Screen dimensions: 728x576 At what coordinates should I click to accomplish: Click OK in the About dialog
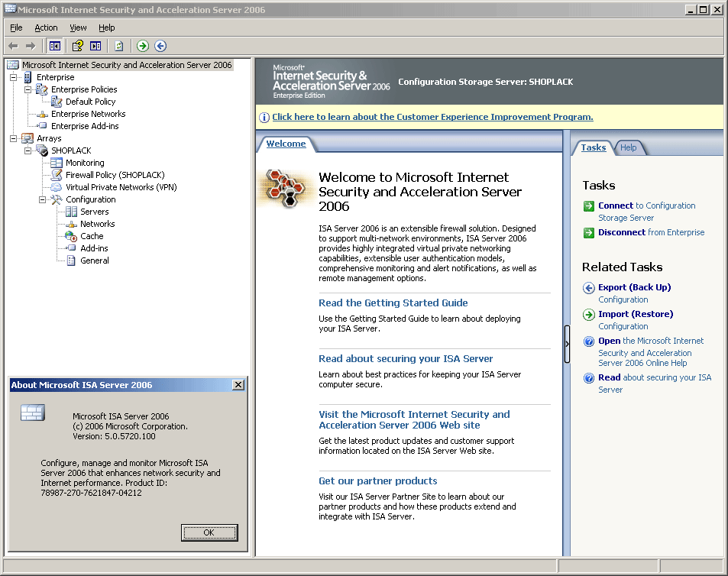pos(209,532)
